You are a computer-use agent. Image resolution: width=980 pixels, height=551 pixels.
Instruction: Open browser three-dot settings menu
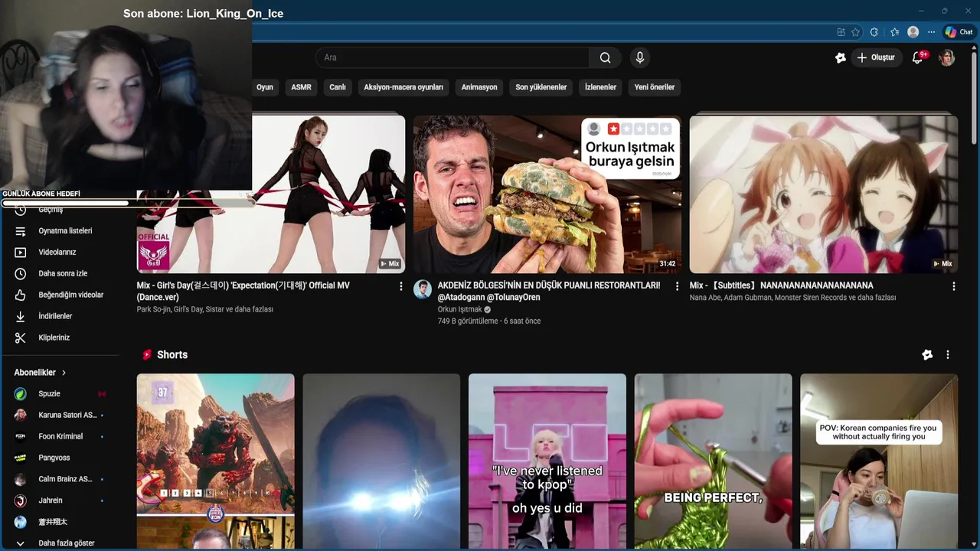(931, 32)
